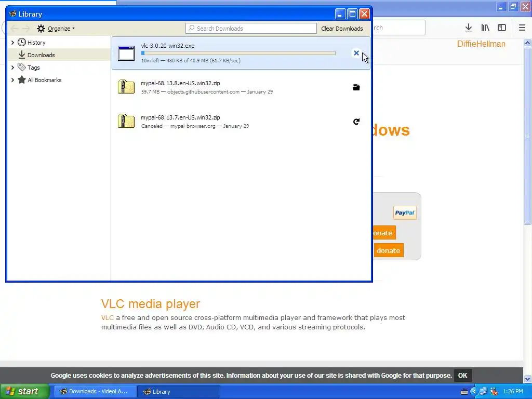
Task: Click the network tray icon
Action: point(484,392)
